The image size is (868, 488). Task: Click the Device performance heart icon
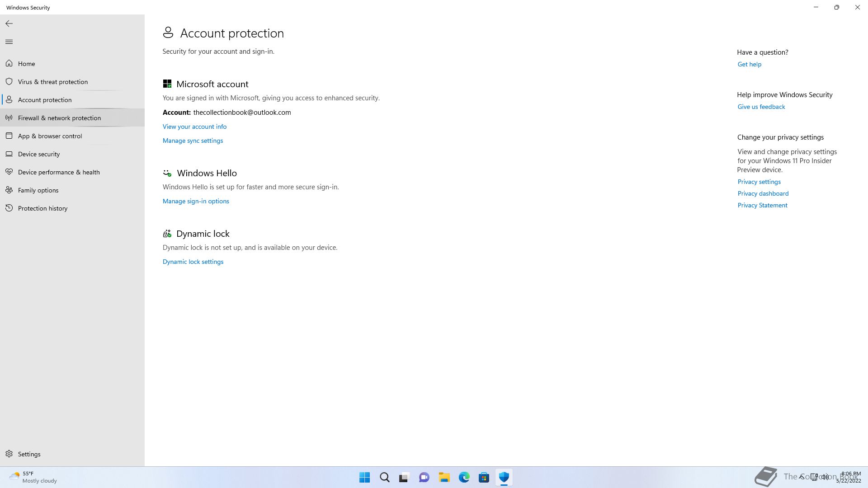pos(9,172)
